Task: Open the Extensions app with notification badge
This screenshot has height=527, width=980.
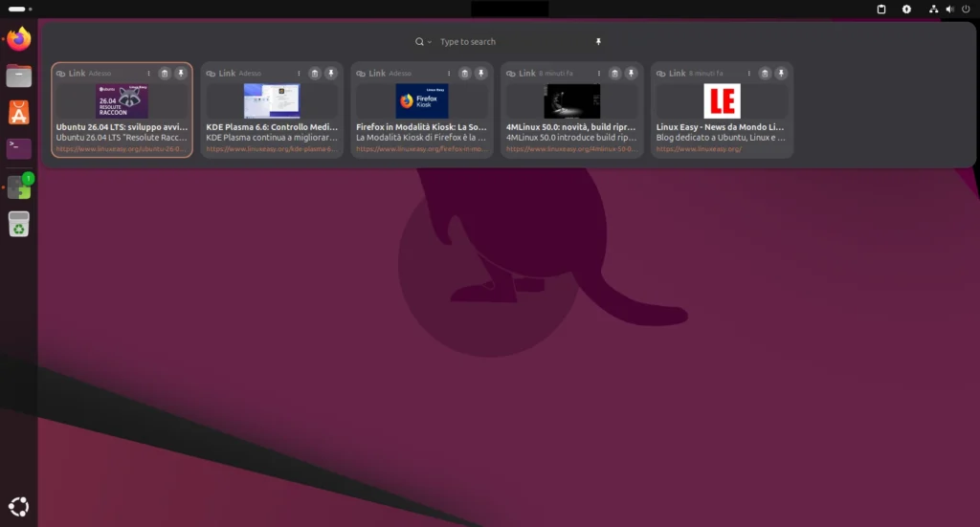Action: pos(19,187)
